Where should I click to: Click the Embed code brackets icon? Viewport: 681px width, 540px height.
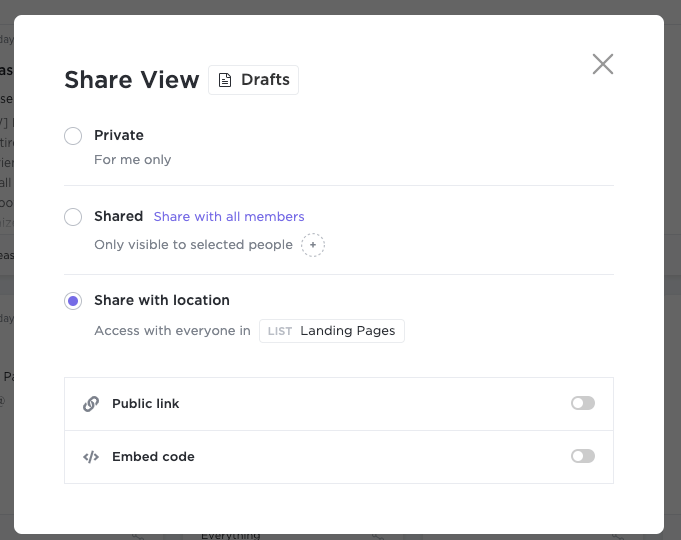point(91,457)
